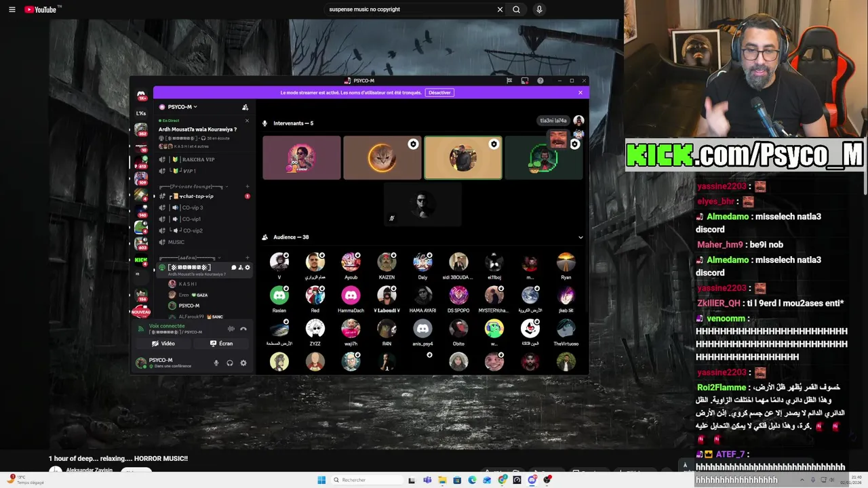Open Discord user settings gear
The width and height of the screenshot is (868, 488).
point(243,363)
